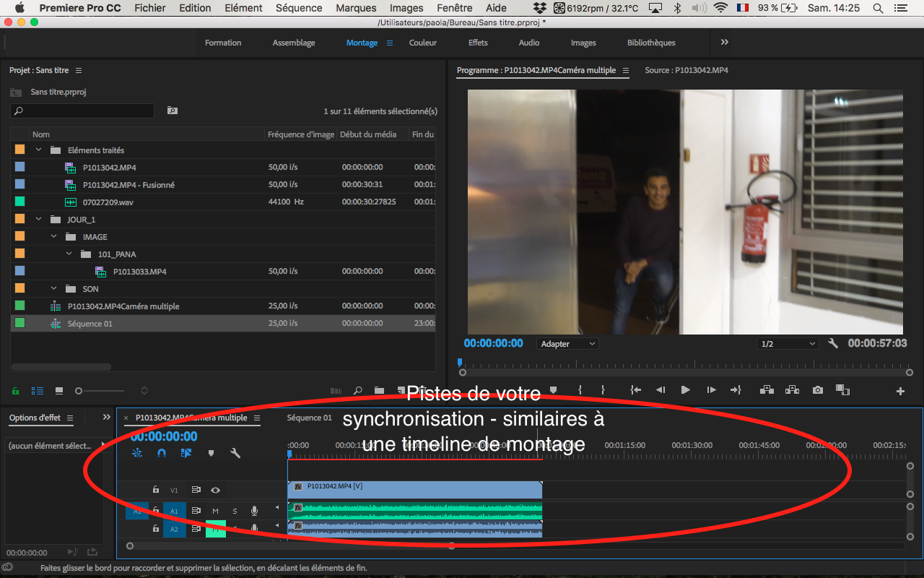Viewport: 924px width, 578px height.
Task: Click the Find magnifier icon in project panel
Action: 357,391
